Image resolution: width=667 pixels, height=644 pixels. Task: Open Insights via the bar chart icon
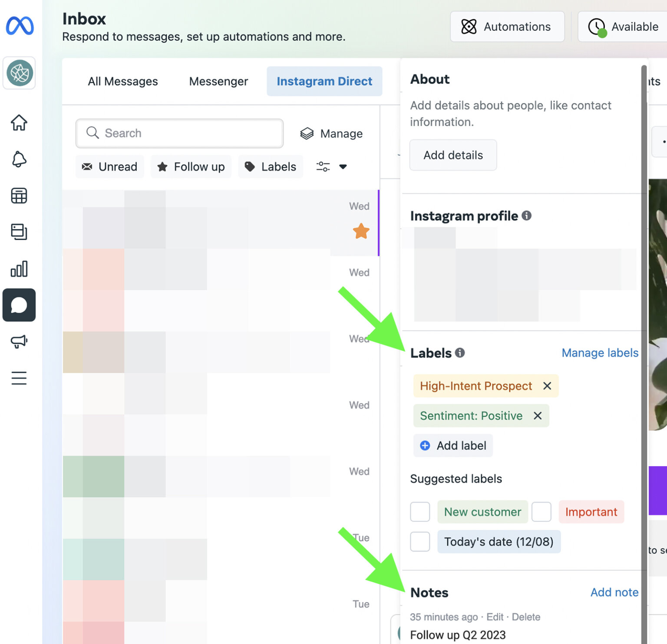[x=19, y=269]
